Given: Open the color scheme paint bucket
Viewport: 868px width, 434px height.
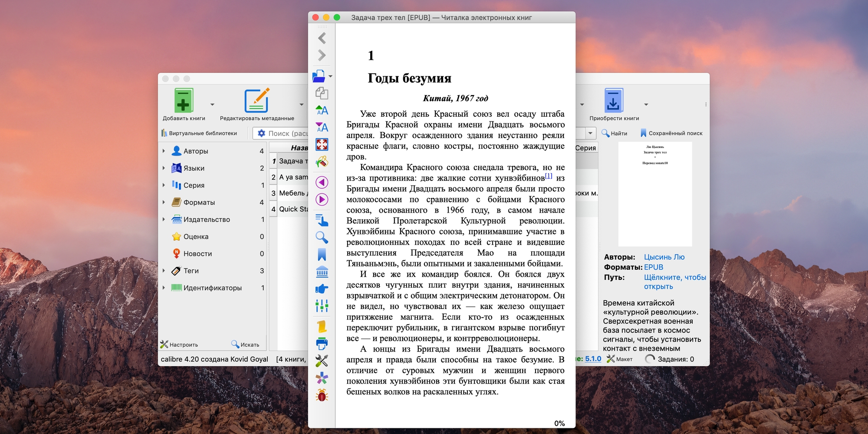Looking at the screenshot, I should click(x=322, y=162).
